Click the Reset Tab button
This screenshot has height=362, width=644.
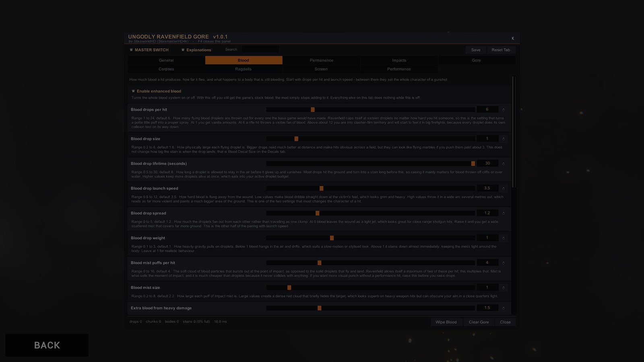click(x=501, y=50)
